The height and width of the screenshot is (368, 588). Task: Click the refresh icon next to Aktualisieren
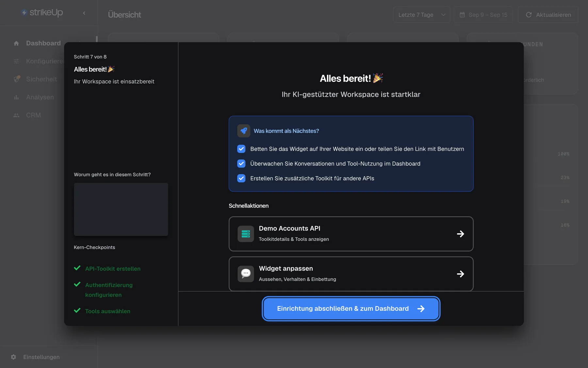coord(529,15)
